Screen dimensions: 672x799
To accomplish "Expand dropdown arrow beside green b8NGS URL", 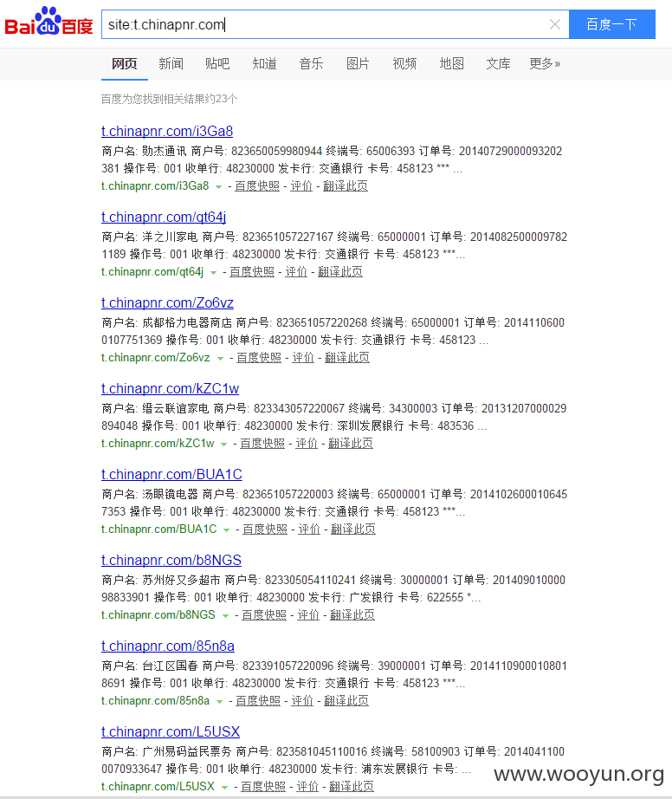I will [x=225, y=615].
